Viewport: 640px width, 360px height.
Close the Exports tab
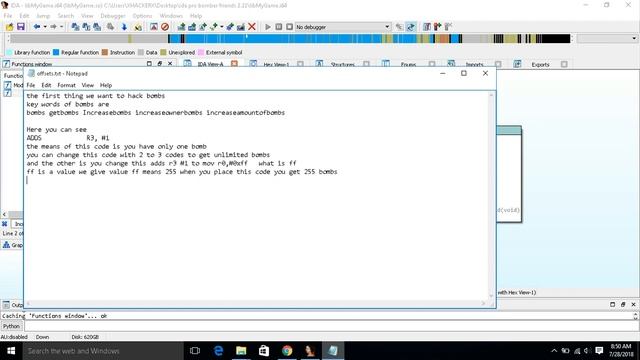click(564, 64)
